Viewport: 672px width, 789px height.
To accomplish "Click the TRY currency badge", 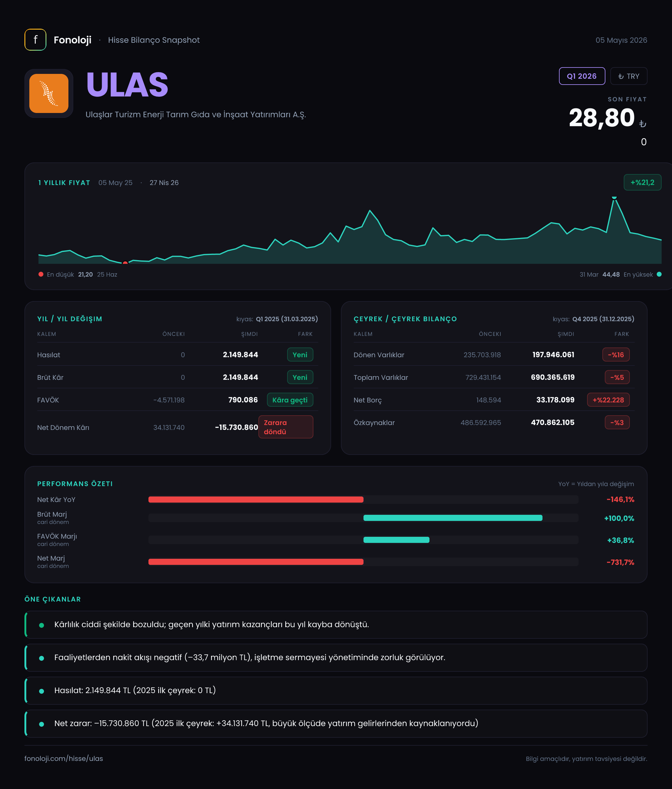I will pos(629,76).
